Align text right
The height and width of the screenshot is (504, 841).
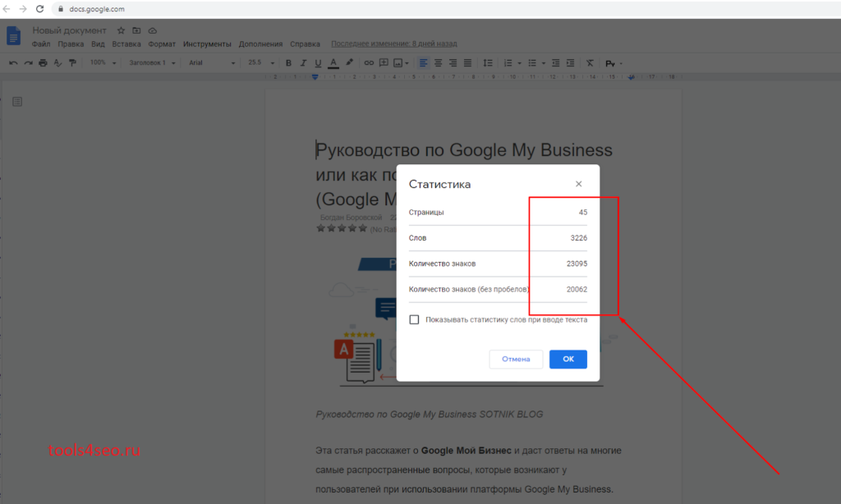(453, 62)
